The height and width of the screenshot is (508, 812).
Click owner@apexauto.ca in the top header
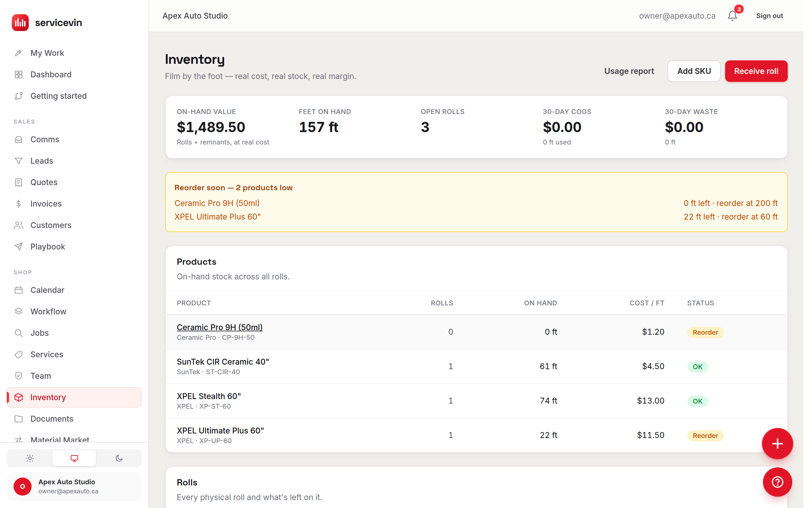click(677, 16)
